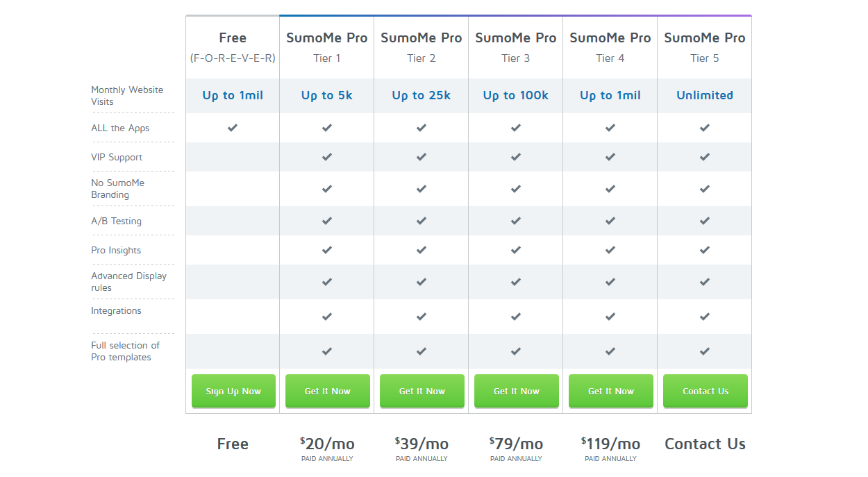The height and width of the screenshot is (477, 868).
Task: Click the Free plan ALL the Apps checkmark
Action: tap(233, 128)
